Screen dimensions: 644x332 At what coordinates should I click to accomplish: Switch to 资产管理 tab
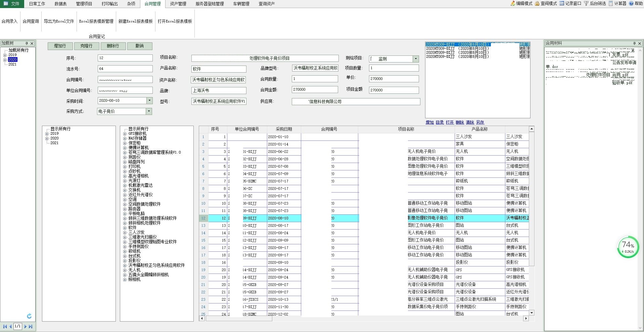[x=178, y=4]
